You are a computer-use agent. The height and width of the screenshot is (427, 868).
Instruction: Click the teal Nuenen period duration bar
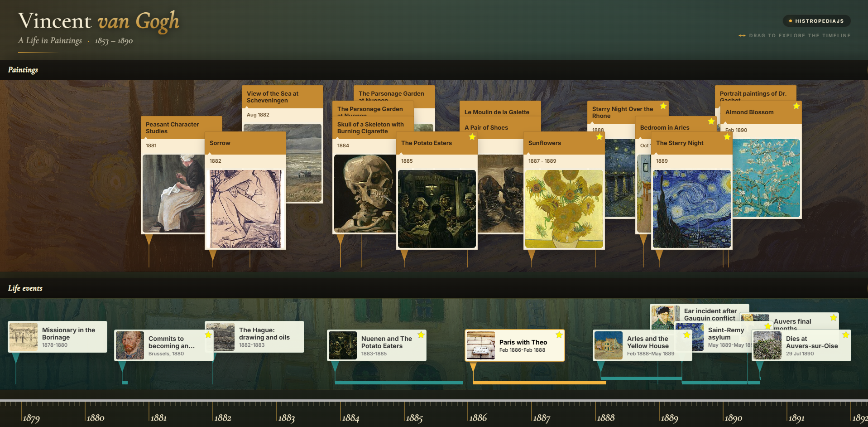pyautogui.click(x=399, y=383)
